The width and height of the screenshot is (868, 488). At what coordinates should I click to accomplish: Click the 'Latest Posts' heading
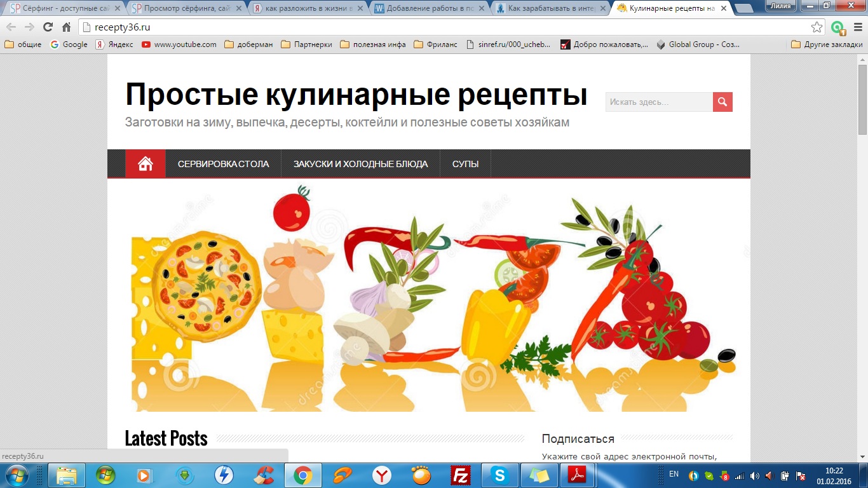point(166,438)
